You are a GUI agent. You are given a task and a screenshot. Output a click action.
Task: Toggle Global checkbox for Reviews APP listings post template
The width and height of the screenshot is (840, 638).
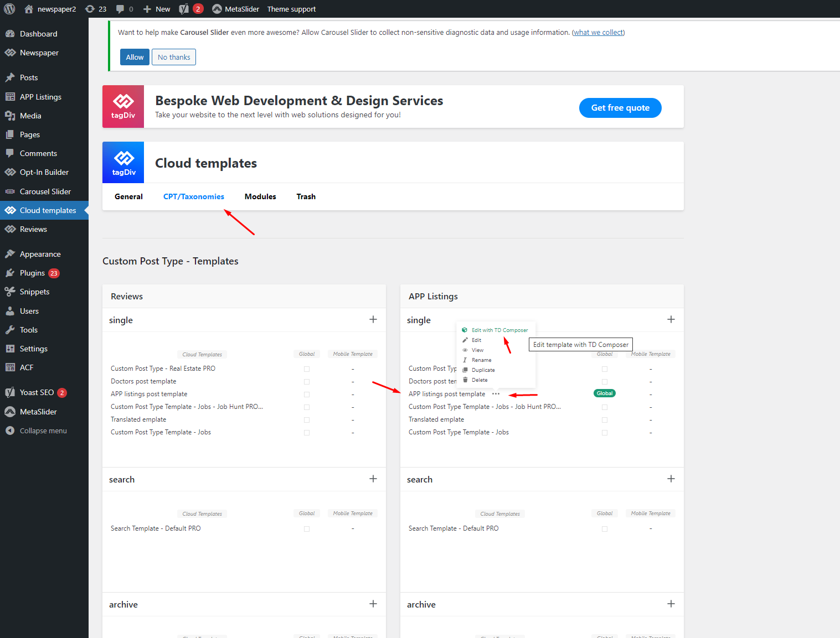coord(307,395)
